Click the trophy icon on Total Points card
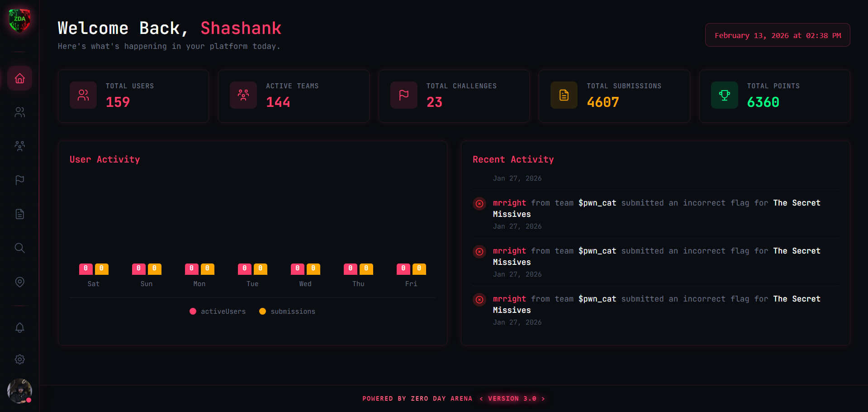This screenshot has width=868, height=412. coord(724,95)
